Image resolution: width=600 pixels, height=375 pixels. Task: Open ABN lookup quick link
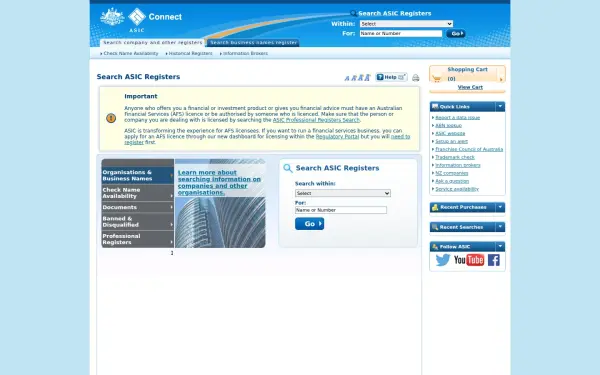(448, 126)
